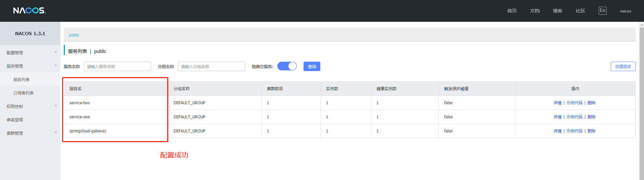The image size is (644, 180).
Task: Select the public namespace tab
Action: pyautogui.click(x=74, y=35)
